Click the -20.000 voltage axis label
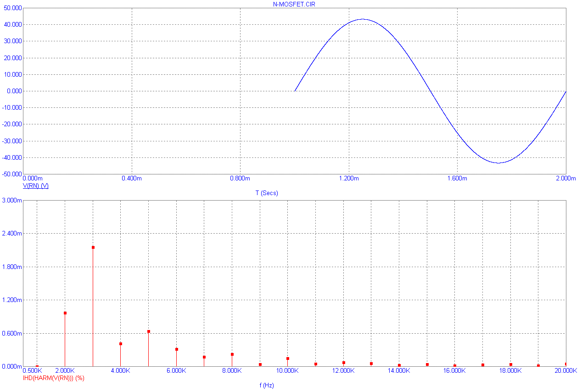 (11, 124)
